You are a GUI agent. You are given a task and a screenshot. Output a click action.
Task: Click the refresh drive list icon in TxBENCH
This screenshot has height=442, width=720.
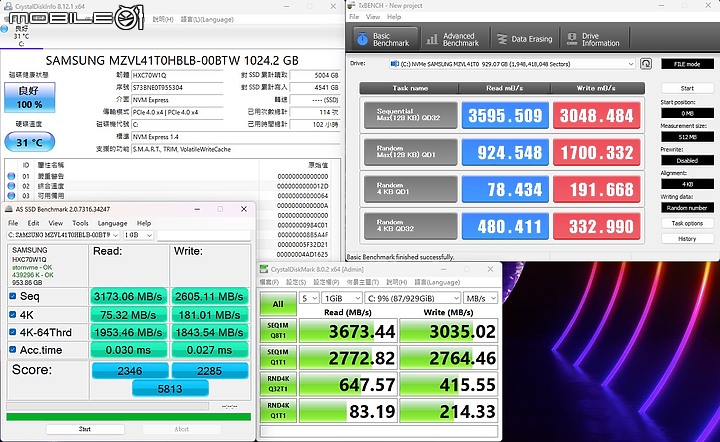pos(646,64)
